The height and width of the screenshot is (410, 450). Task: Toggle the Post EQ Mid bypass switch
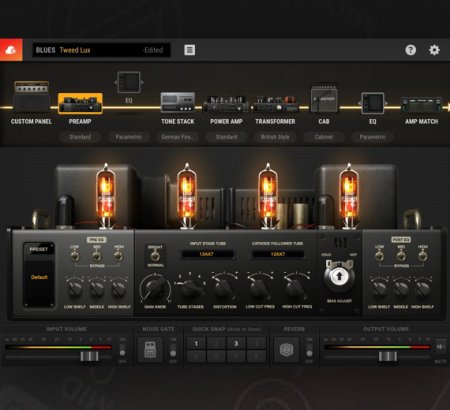tap(401, 256)
